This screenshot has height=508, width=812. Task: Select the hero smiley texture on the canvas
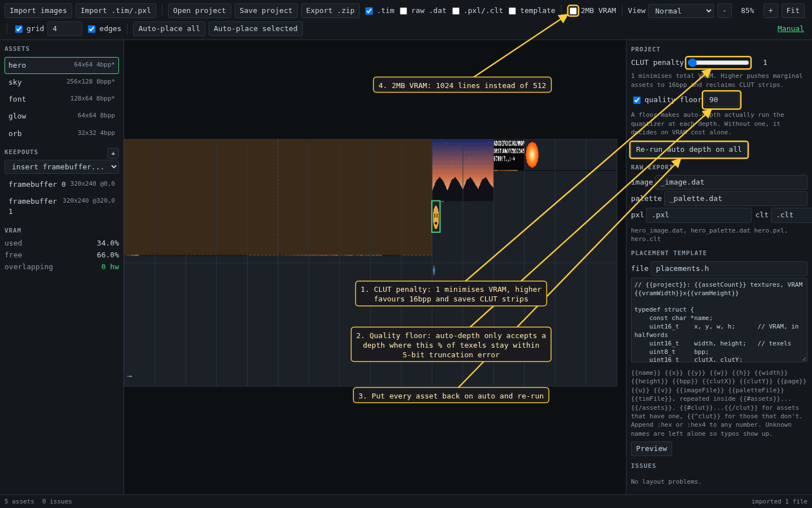coord(436,217)
